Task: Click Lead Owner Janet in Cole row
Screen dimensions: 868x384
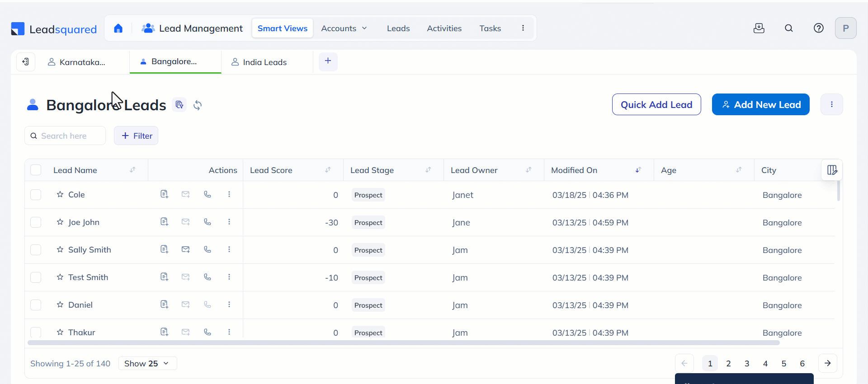Action: pos(462,195)
